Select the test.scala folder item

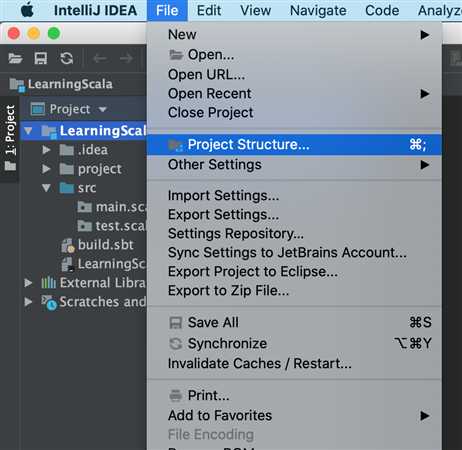click(x=113, y=226)
